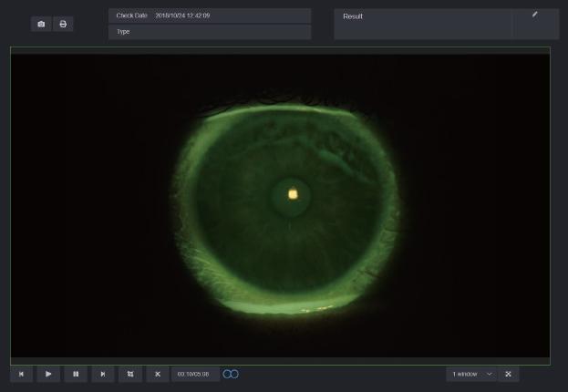
Task: Click the Type field
Action: pyautogui.click(x=209, y=32)
